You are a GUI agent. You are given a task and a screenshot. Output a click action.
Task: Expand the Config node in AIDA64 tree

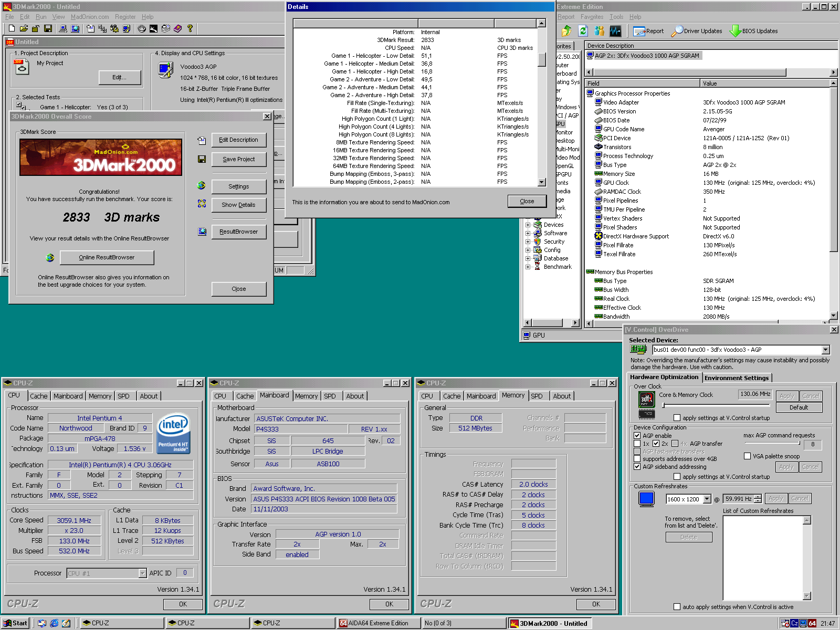coord(528,250)
